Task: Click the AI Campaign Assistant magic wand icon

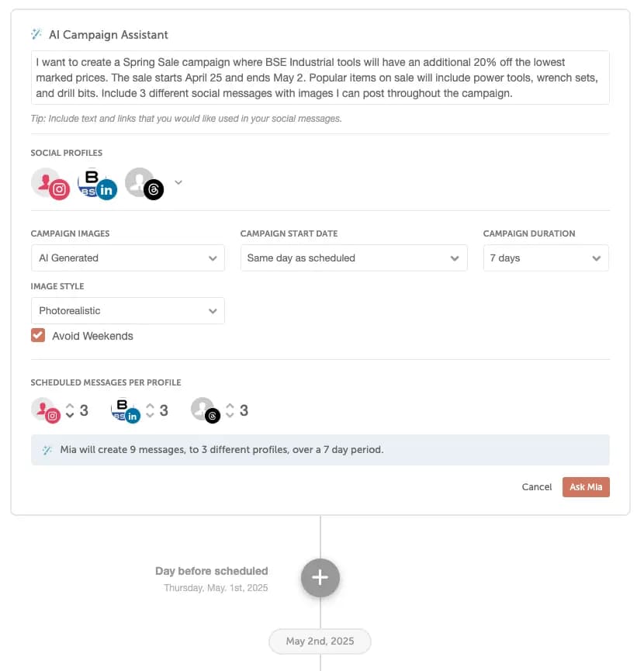Action: pos(36,34)
